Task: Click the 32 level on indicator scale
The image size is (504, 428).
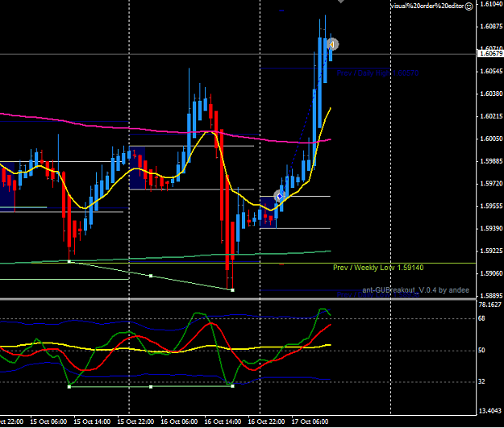Action: point(481,382)
